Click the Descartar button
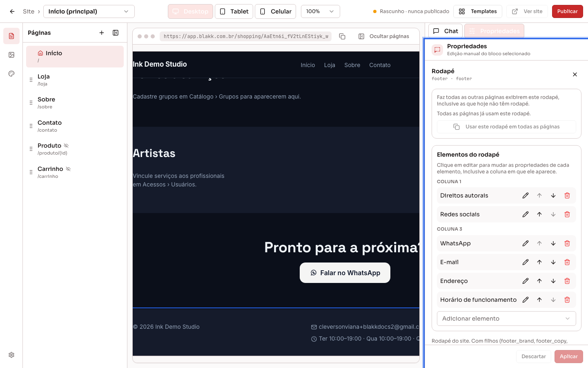Viewport: 588px width, 368px height. coord(534,357)
